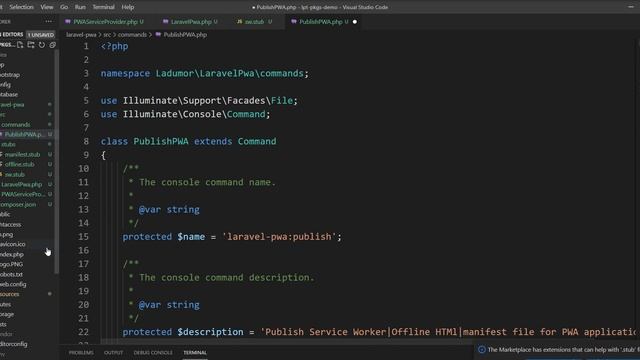Switch to PWAServiceProvider.php editor tab
Screen dimensions: 640x360
(x=104, y=22)
